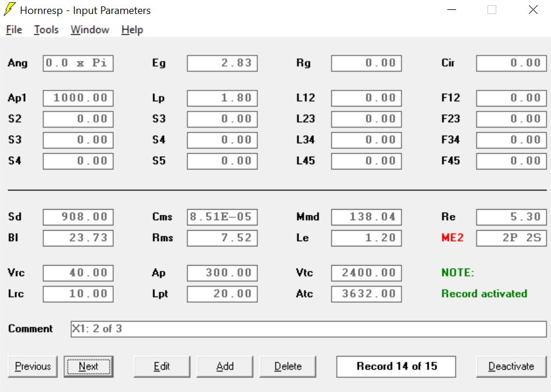This screenshot has height=392, width=551.
Task: Click the L12 input field
Action: point(366,98)
